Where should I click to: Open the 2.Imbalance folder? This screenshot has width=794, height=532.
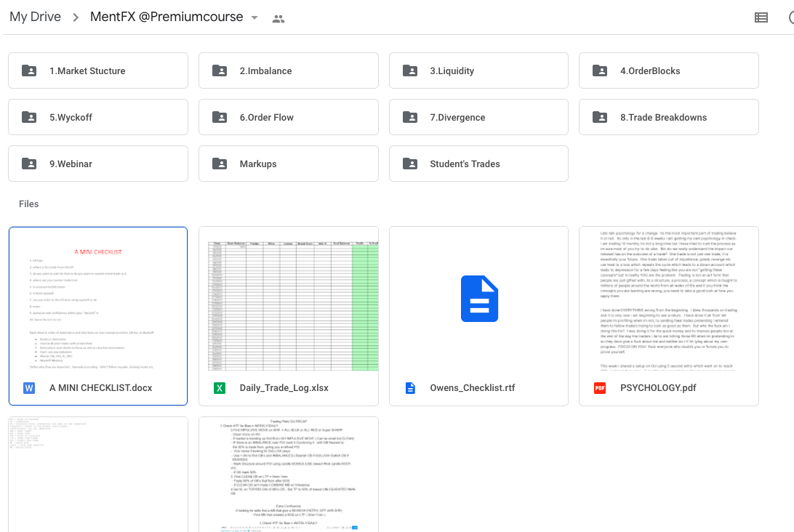[x=288, y=70]
